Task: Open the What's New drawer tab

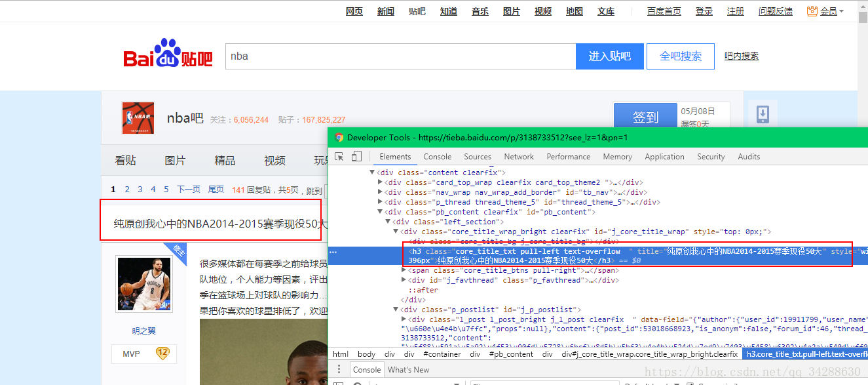Action: [x=409, y=370]
